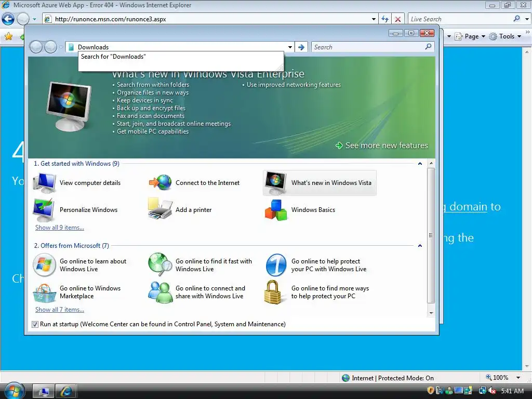Viewport: 532px width, 399px height.
Task: Open Windows Basics colored blocks icon
Action: (275, 210)
